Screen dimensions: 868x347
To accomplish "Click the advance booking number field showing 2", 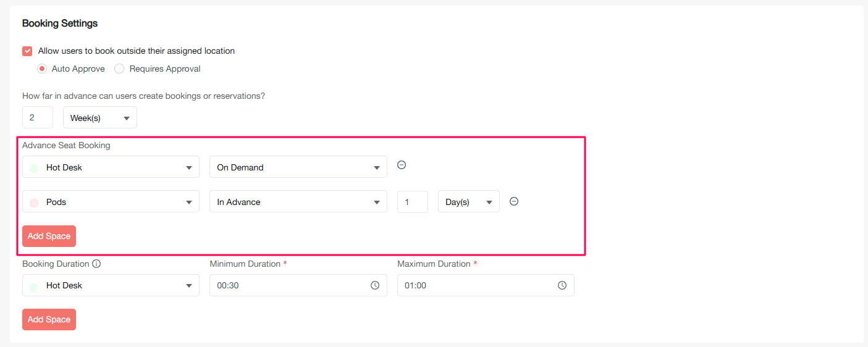I will click(38, 117).
